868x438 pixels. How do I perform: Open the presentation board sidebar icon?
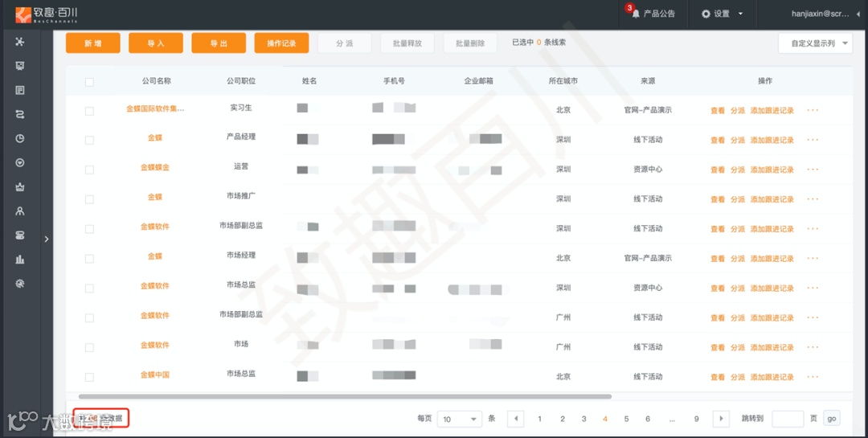[20, 66]
